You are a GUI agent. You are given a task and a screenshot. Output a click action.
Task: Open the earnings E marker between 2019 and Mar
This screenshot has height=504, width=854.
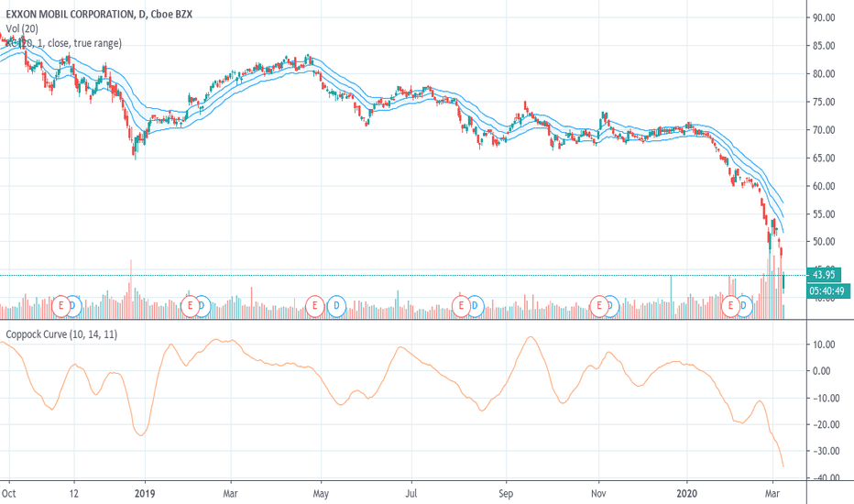tap(190, 306)
